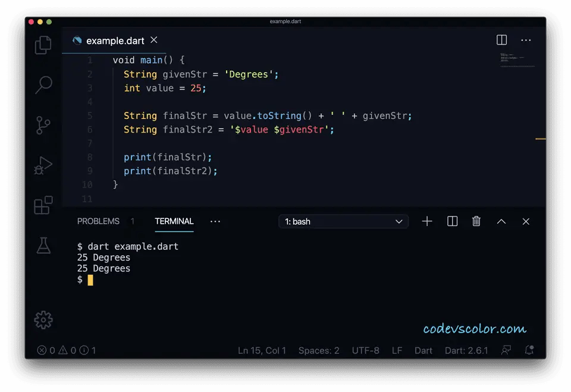Click 'Ln 15, Col 1' to go to line
The image size is (571, 392).
coord(262,350)
